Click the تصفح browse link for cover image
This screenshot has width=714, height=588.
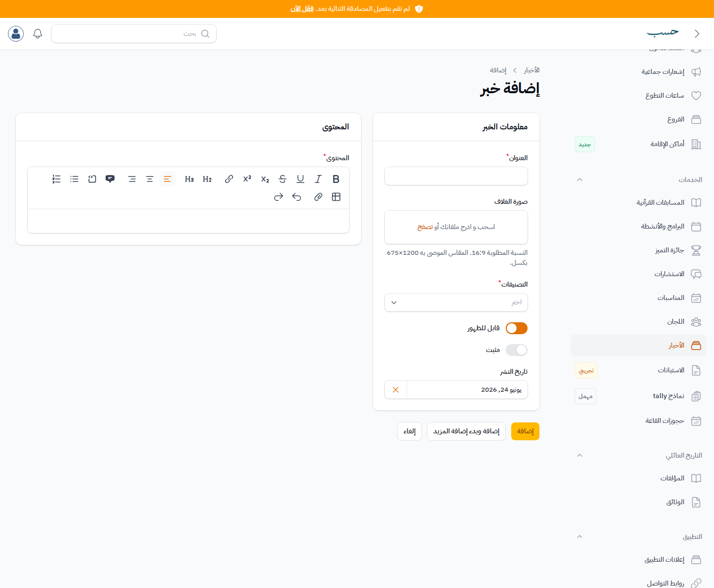pos(425,227)
